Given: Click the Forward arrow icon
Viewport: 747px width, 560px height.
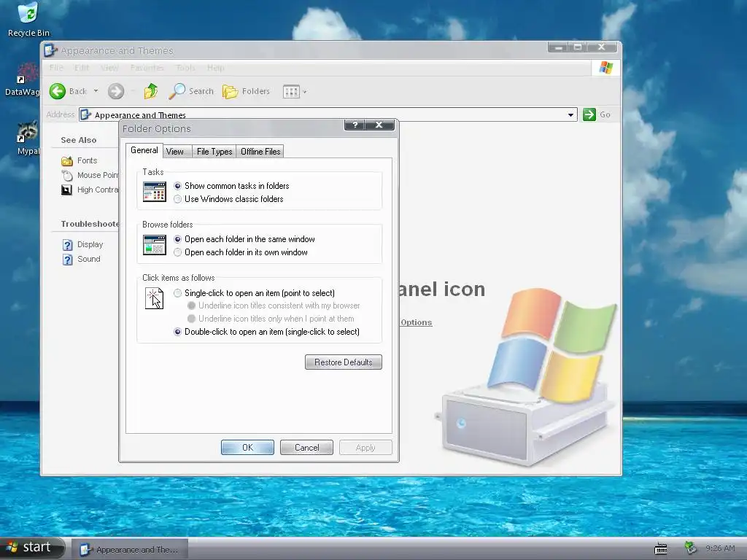Looking at the screenshot, I should point(116,91).
